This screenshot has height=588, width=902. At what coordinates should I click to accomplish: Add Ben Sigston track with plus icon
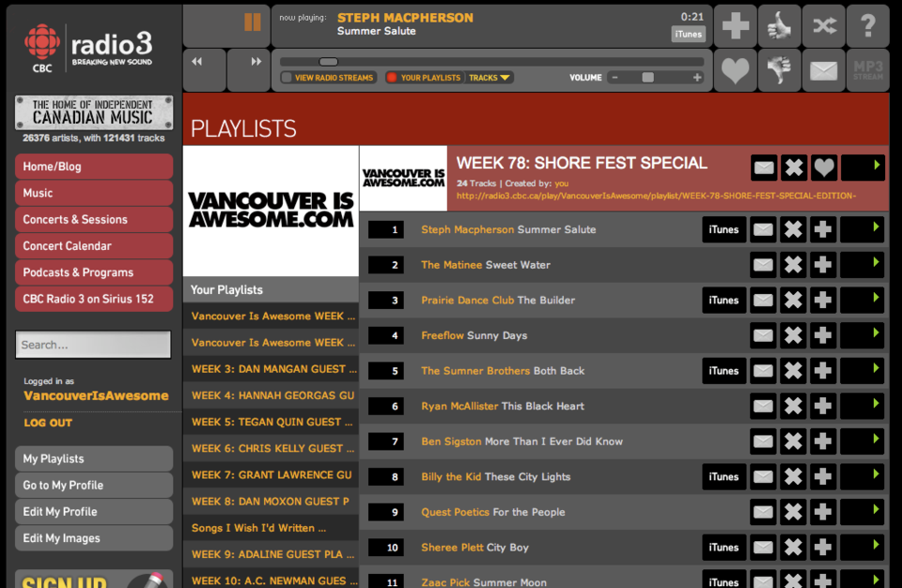click(823, 441)
